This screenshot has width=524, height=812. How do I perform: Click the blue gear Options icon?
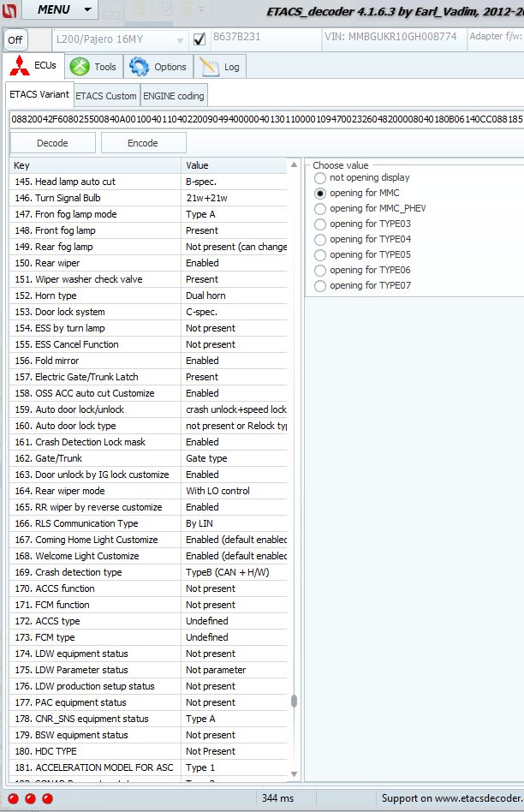point(139,66)
